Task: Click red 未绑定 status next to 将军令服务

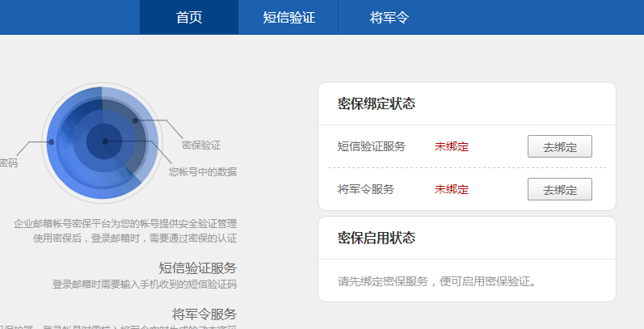Action: point(451,190)
